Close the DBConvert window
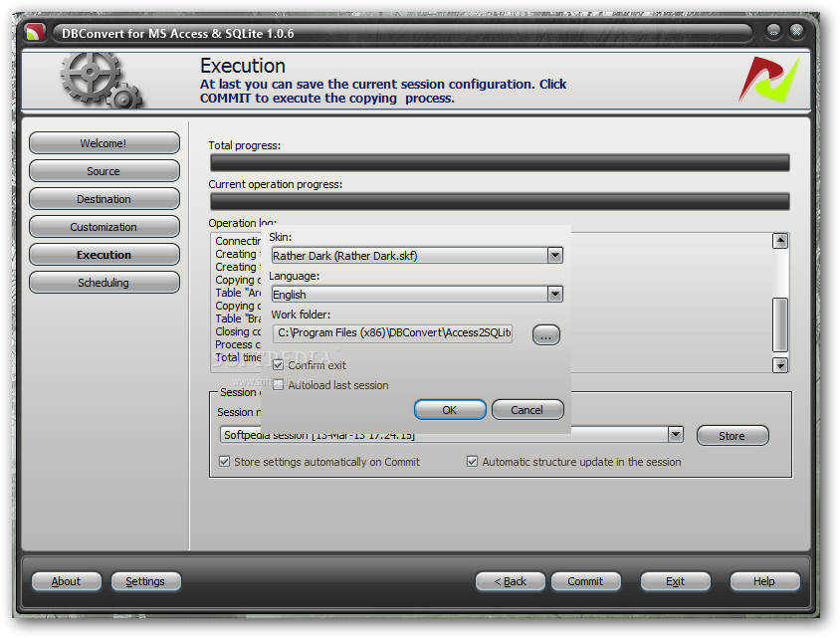Image resolution: width=840 pixels, height=638 pixels. pos(796,31)
